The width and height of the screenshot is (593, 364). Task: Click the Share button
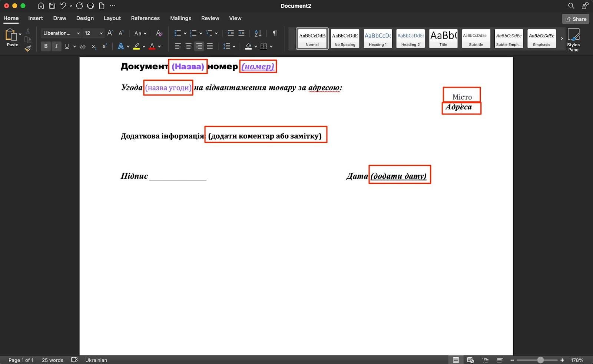pos(576,19)
